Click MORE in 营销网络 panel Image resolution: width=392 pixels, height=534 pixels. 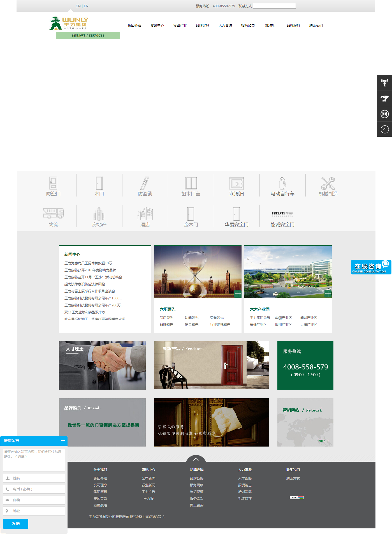point(323,441)
